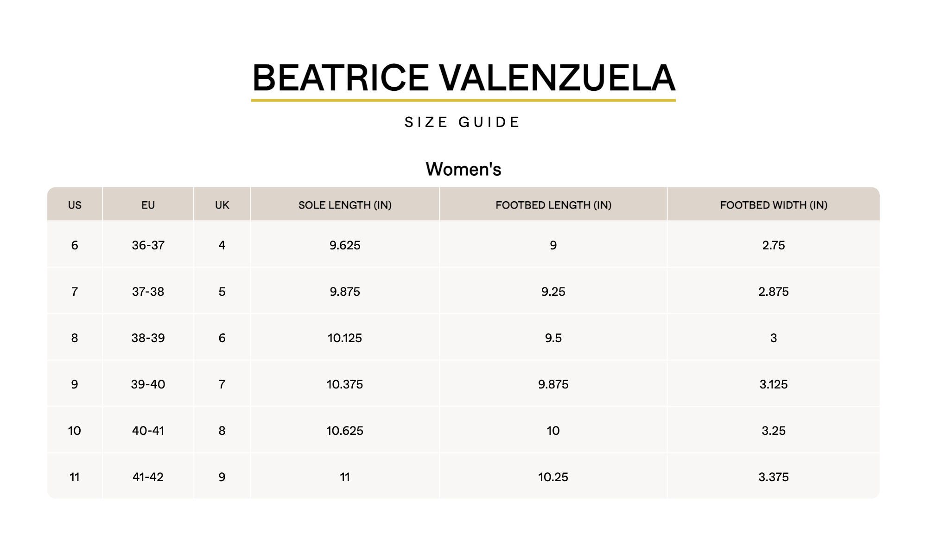Select the FOOTBED WIDTH (IN) header
Image resolution: width=927 pixels, height=560 pixels.
774,205
